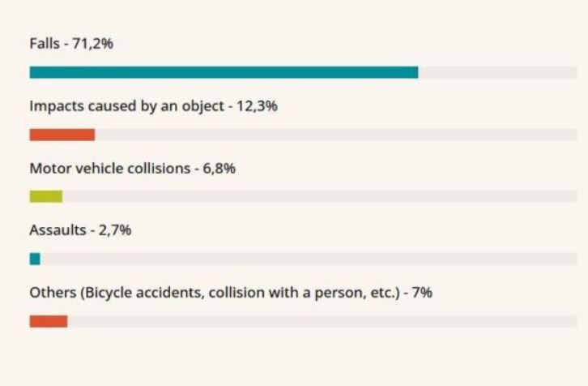Click the 12,3% percentage value
This screenshot has width=588, height=386.
(x=258, y=106)
